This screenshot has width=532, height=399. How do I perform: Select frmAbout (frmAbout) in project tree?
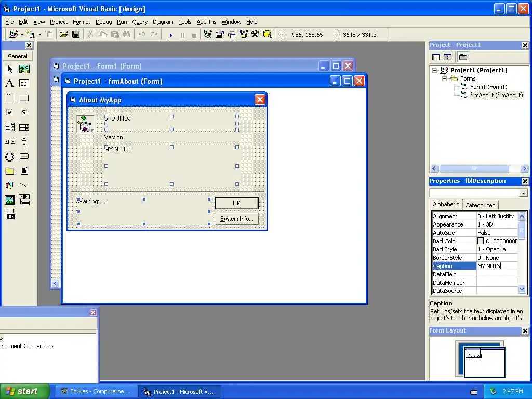[496, 95]
